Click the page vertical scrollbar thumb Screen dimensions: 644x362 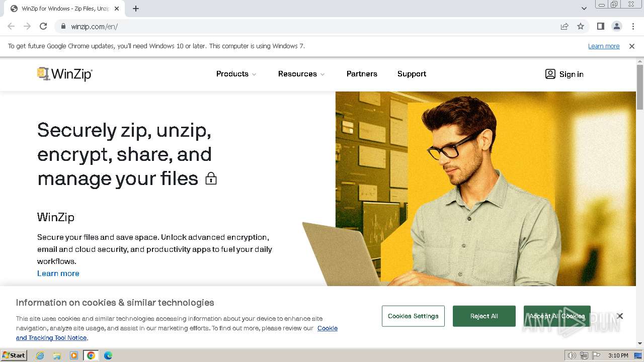coord(640,87)
